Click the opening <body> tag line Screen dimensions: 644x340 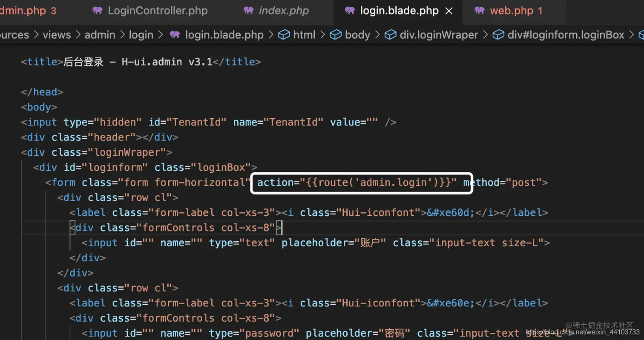[39, 107]
